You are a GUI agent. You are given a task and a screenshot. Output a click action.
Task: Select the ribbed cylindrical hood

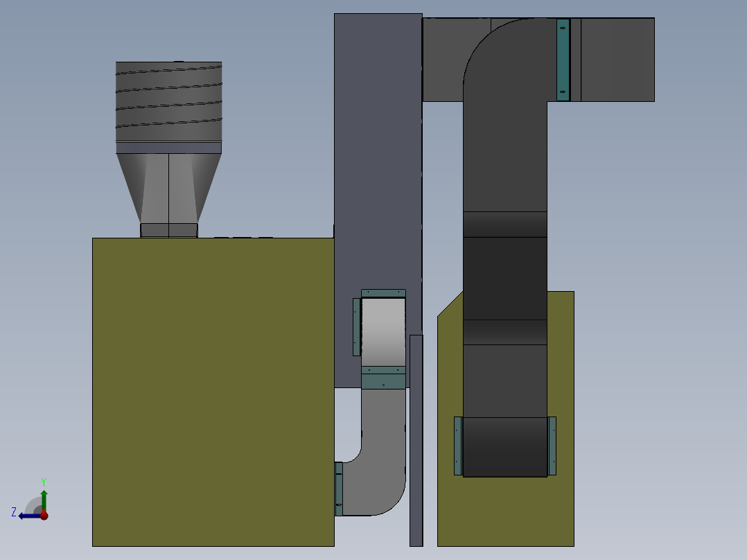click(168, 101)
